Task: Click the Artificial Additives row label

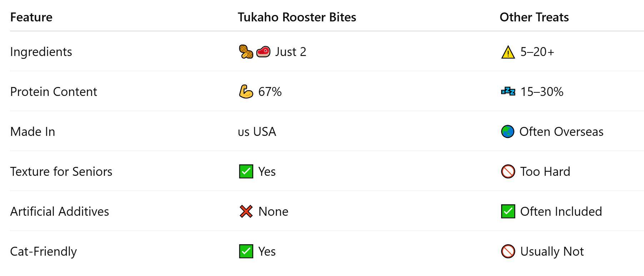Action: click(59, 211)
